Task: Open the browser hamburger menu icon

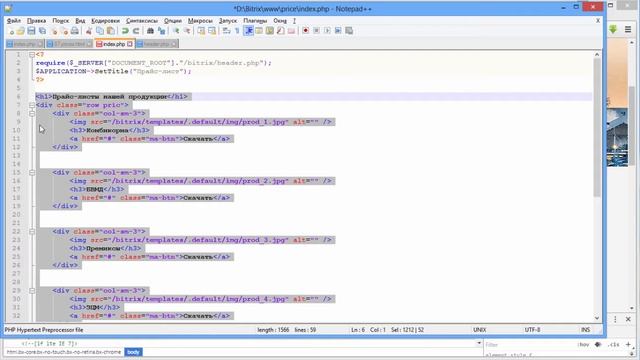Action: click(x=628, y=29)
